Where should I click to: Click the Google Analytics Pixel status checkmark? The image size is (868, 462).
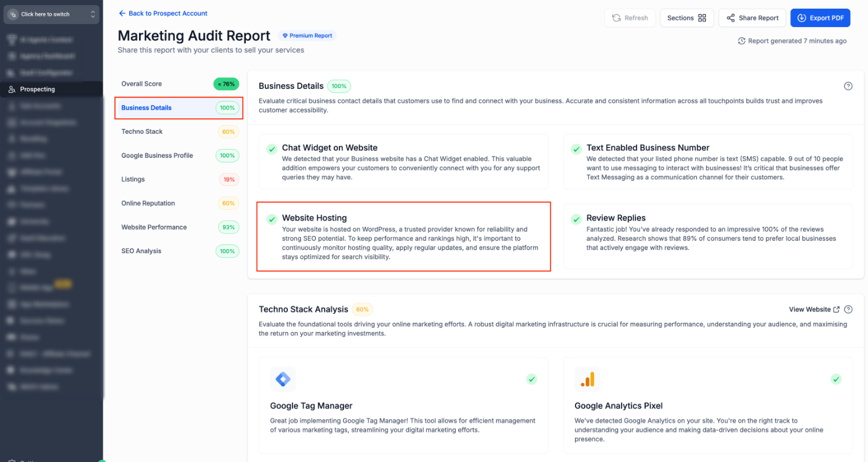point(836,379)
